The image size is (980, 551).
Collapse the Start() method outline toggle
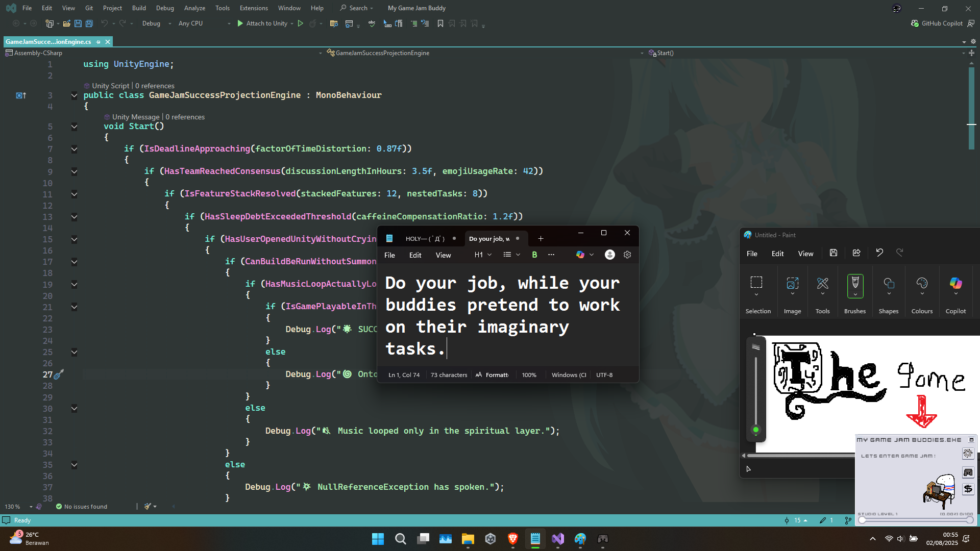tap(74, 127)
